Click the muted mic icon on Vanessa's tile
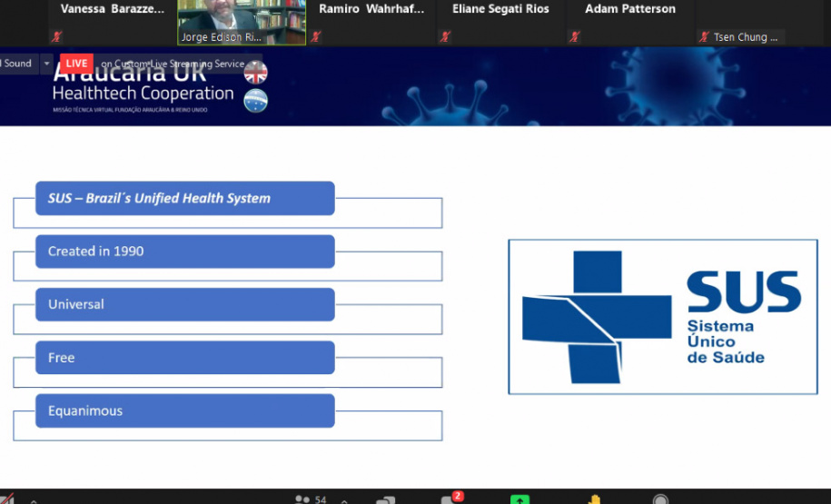 (57, 37)
